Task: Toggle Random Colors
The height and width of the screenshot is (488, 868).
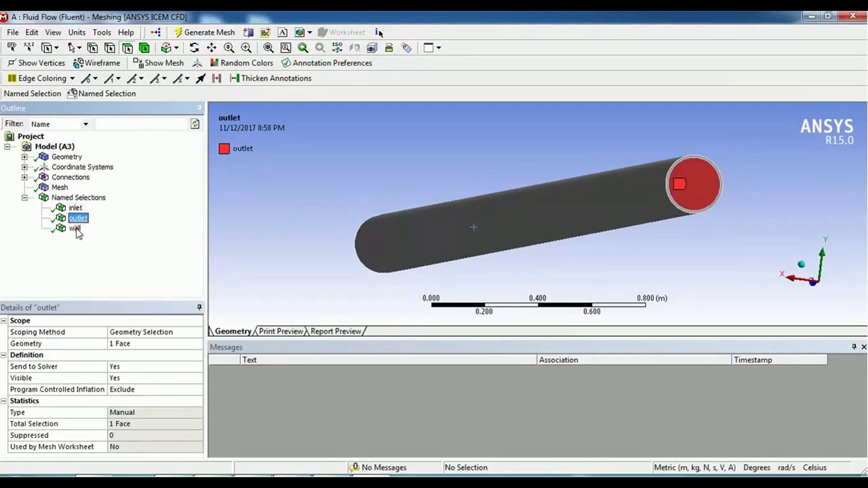Action: 241,62
